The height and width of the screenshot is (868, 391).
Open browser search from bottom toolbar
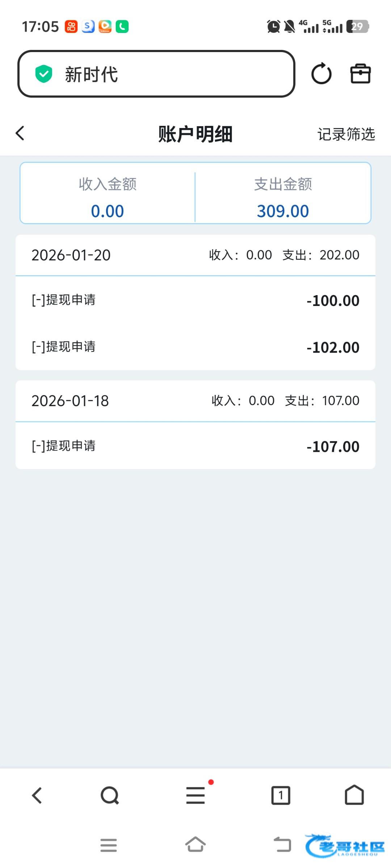110,795
